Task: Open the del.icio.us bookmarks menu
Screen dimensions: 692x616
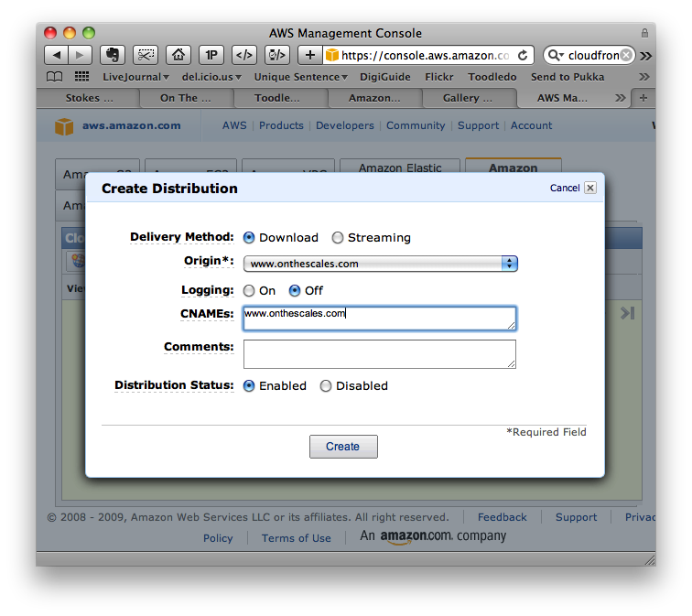Action: click(211, 77)
